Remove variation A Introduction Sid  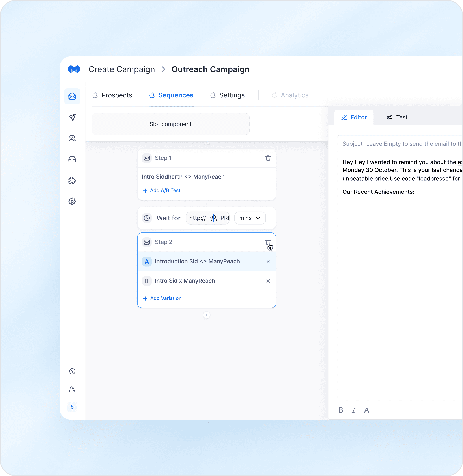pyautogui.click(x=268, y=262)
